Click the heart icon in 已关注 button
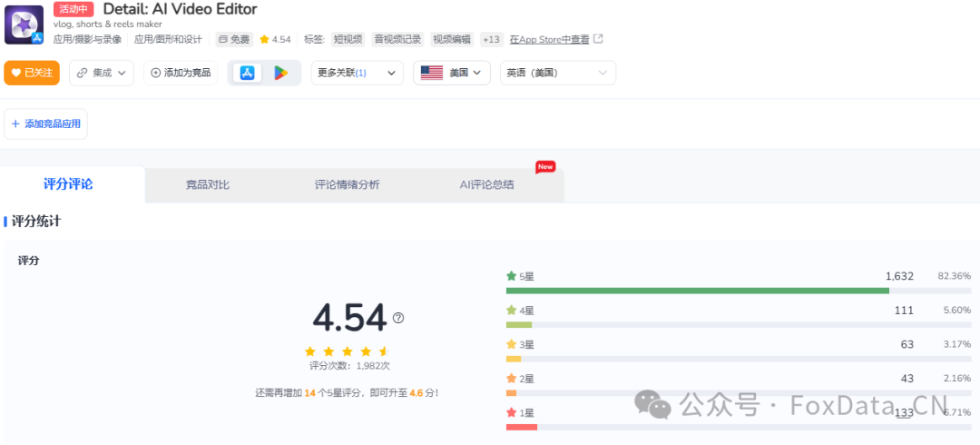Screen dimensions: 980x445 point(16,73)
